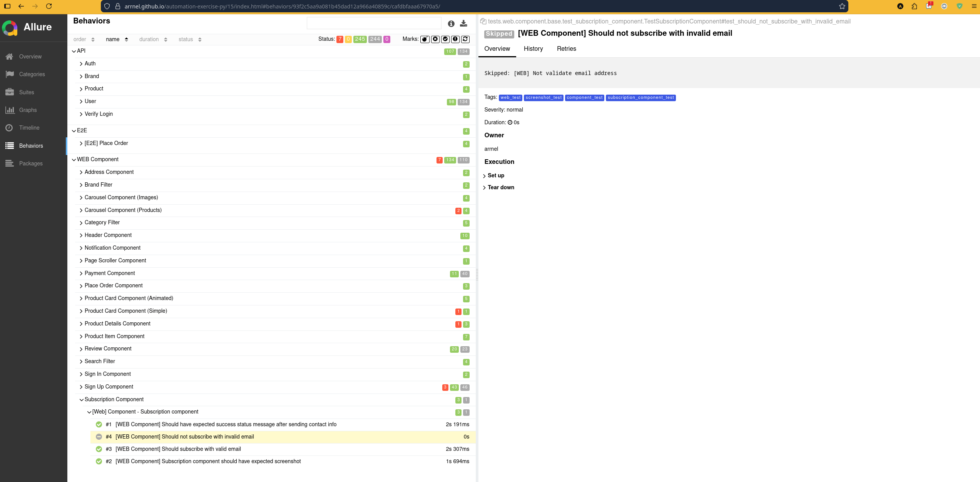Viewport: 980px width, 482px height.
Task: Open the Suites page
Action: coord(27,92)
